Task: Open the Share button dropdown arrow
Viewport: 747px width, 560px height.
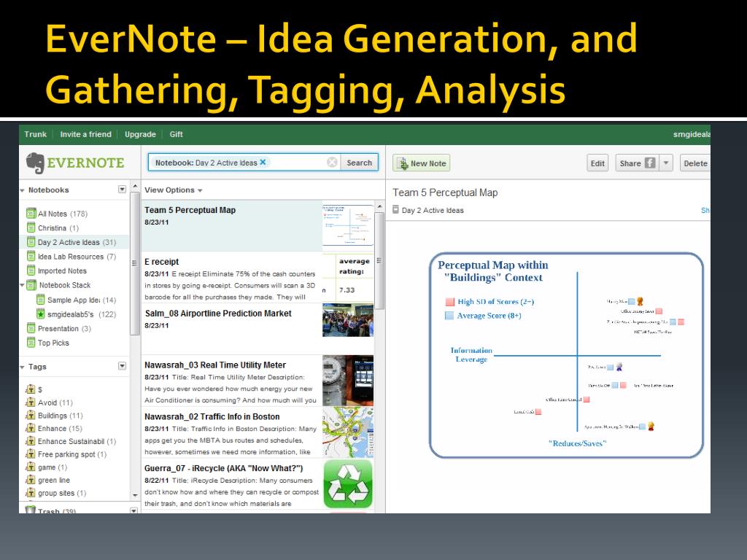Action: pos(666,163)
